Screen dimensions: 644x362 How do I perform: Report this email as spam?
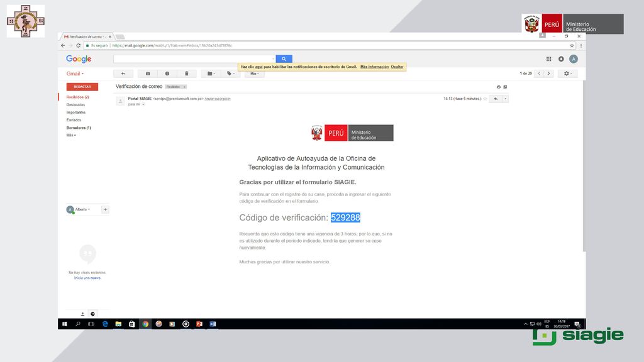tap(167, 74)
